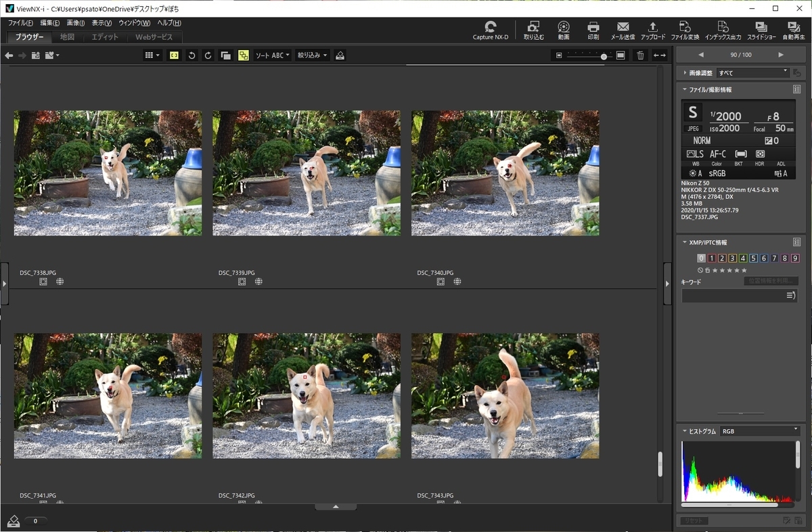Open ファイル変換 file conversion

point(685,30)
